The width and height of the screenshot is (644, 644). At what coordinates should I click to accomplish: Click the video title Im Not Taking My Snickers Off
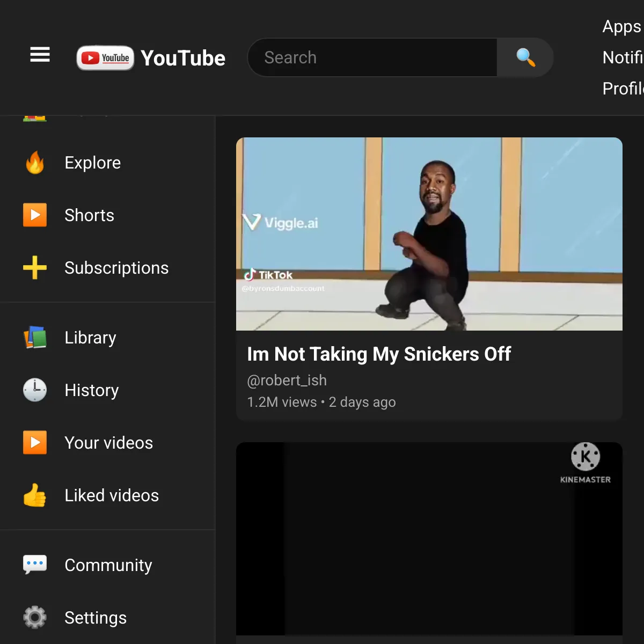(x=379, y=354)
